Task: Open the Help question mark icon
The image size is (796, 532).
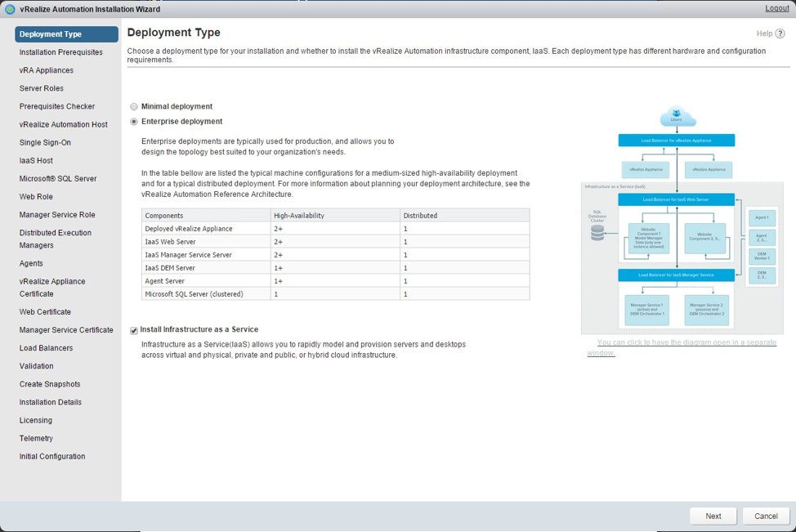Action: [780, 34]
